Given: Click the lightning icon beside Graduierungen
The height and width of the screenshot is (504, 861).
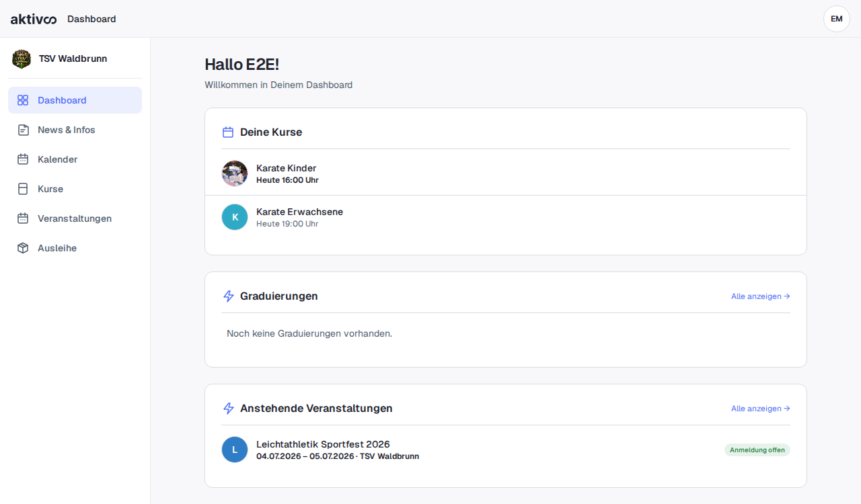Looking at the screenshot, I should click(x=228, y=296).
